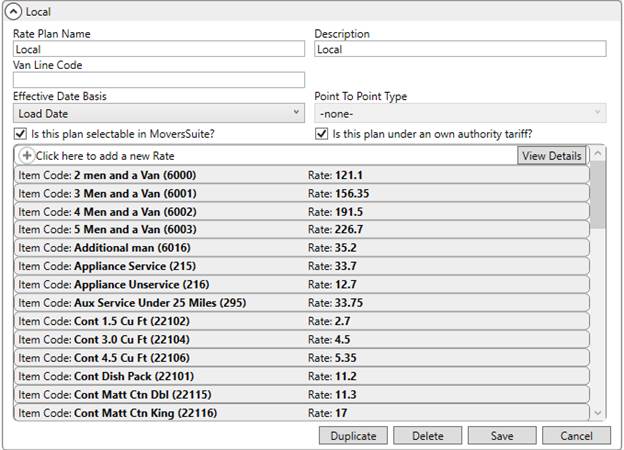Click the Description text field

point(460,49)
